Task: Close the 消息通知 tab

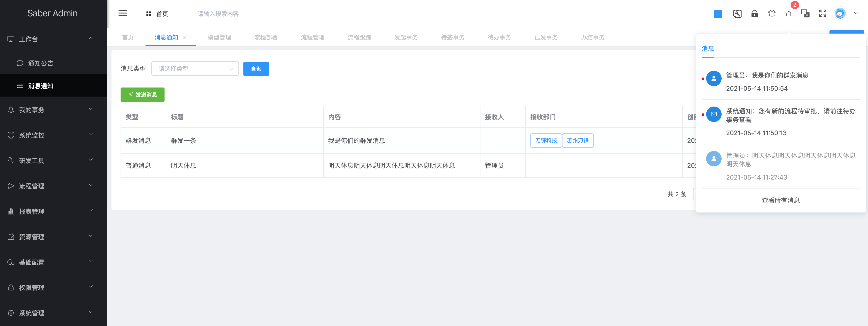Action: 184,38
